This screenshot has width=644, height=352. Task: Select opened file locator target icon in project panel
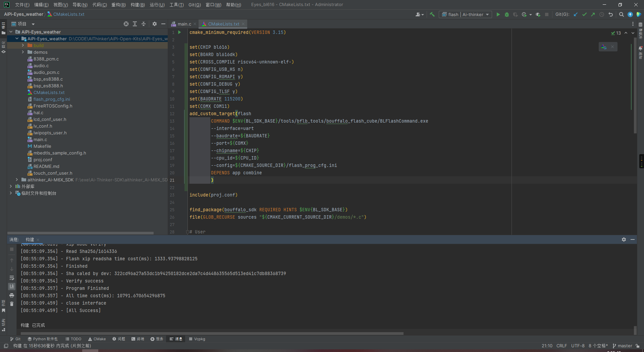(126, 24)
